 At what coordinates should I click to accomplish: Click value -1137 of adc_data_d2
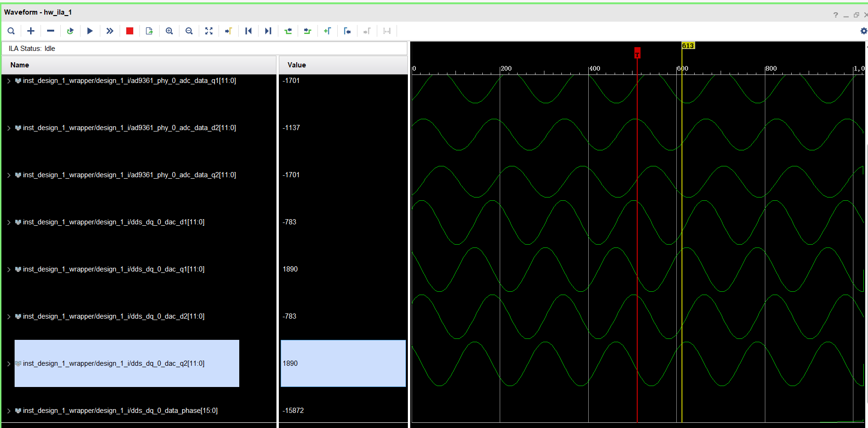(291, 128)
